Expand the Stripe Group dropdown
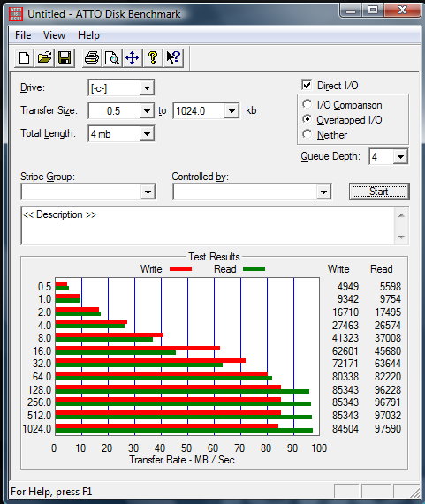Viewport: 425px width, 504px height. (x=148, y=192)
